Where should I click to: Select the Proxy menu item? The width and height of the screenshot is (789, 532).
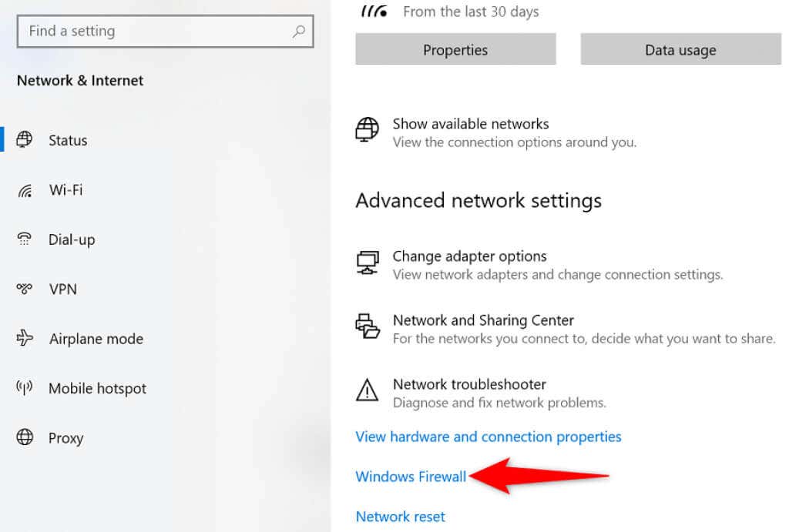[x=65, y=438]
